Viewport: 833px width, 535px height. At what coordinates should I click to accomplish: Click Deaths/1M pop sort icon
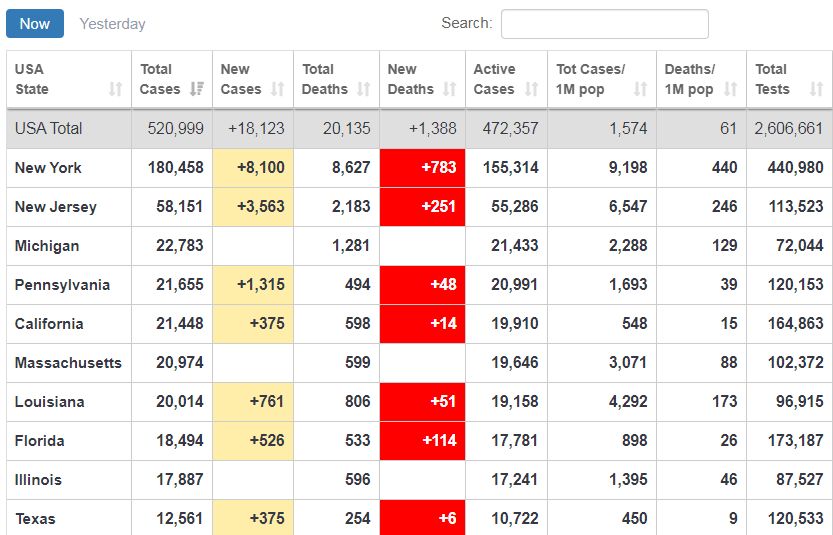pos(730,90)
